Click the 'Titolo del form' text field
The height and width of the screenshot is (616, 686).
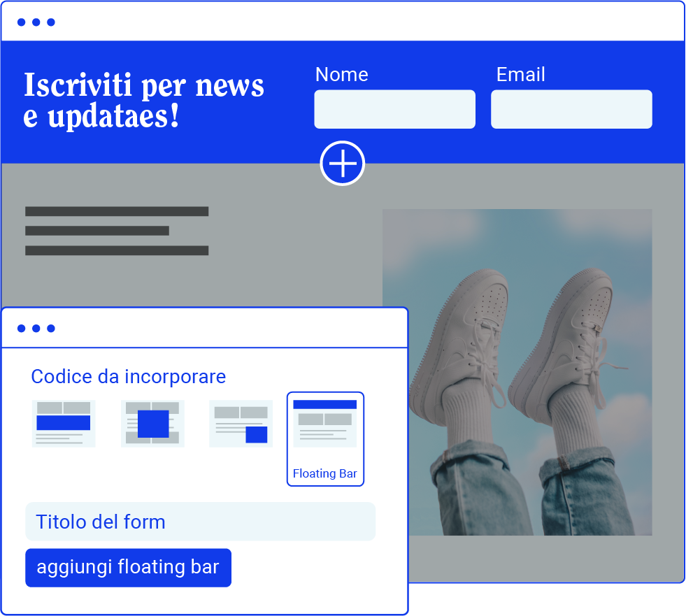pyautogui.click(x=200, y=522)
